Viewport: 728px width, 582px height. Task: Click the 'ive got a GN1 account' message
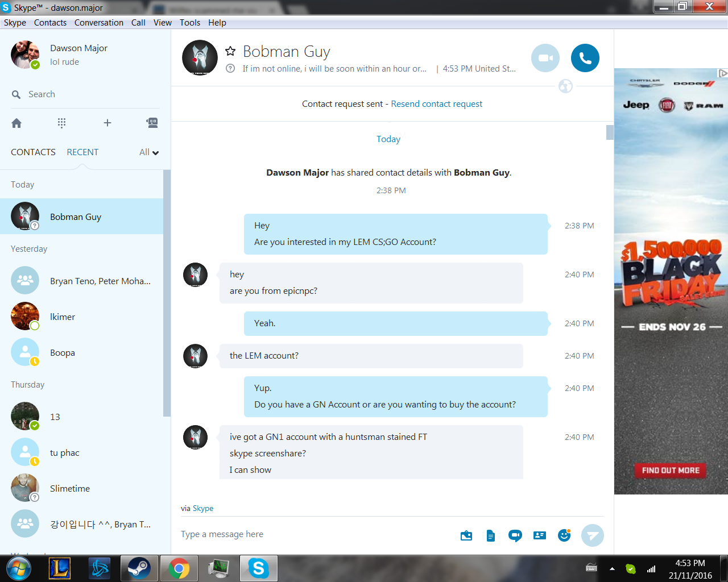click(x=328, y=437)
